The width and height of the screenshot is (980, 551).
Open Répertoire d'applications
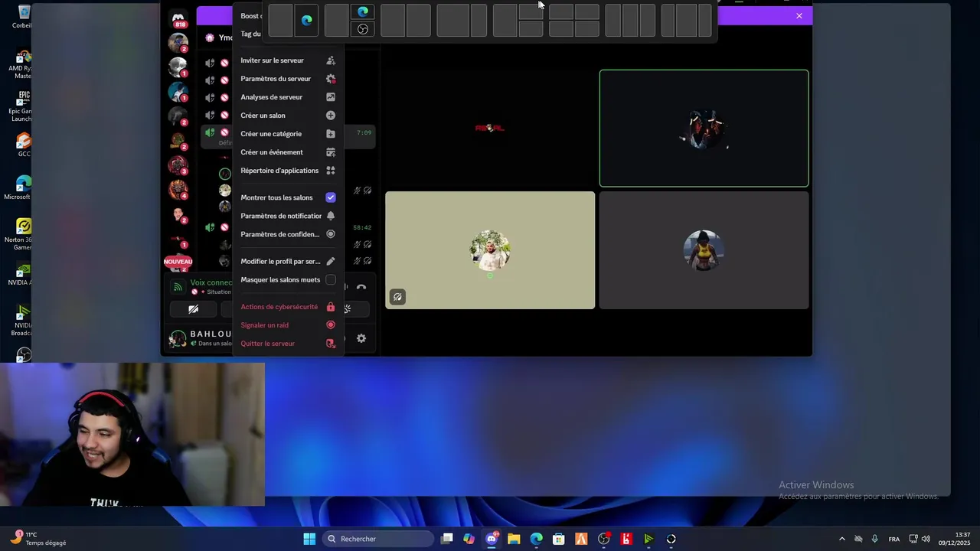(288, 171)
